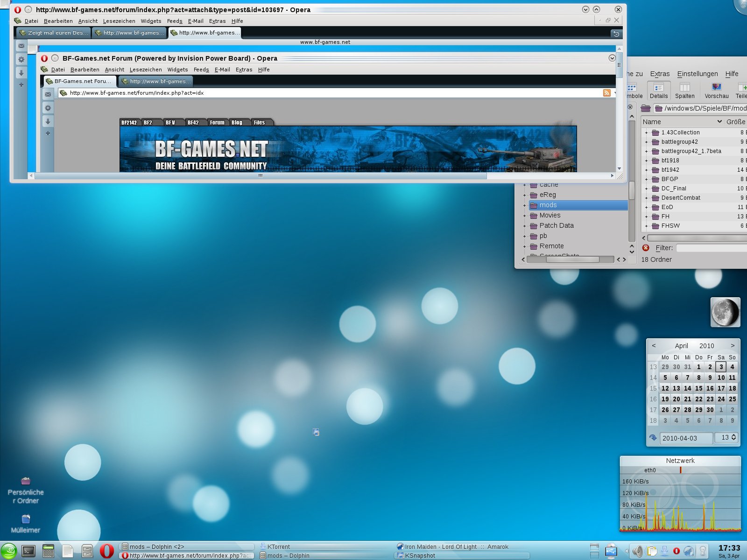Open the openSUSE start menu launcher
Viewport: 747px width, 560px height.
pyautogui.click(x=8, y=551)
